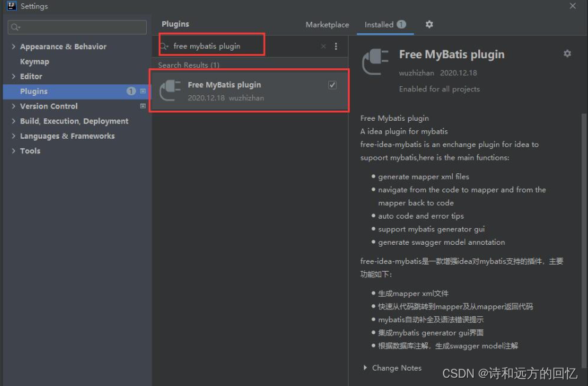Close the Settings dialog

573,6
